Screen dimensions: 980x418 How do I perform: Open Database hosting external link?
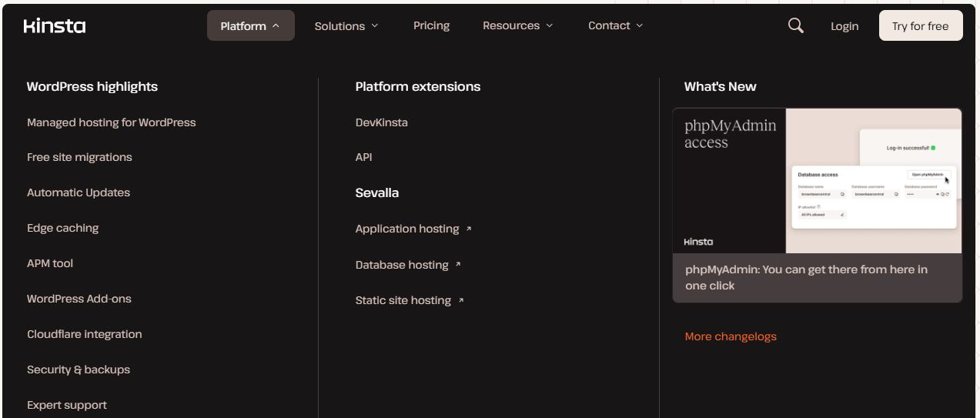point(408,265)
